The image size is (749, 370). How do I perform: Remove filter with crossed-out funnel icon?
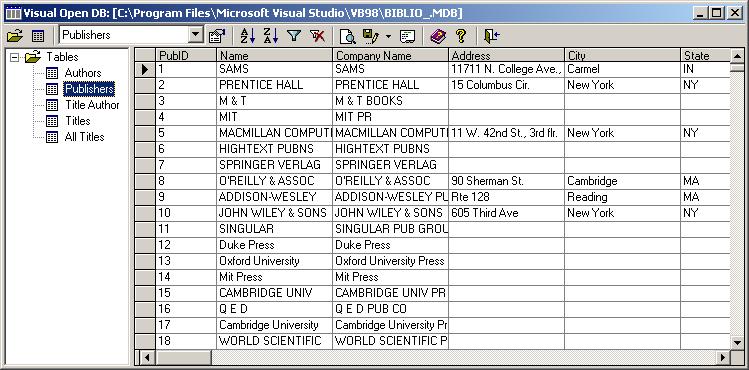pyautogui.click(x=317, y=36)
